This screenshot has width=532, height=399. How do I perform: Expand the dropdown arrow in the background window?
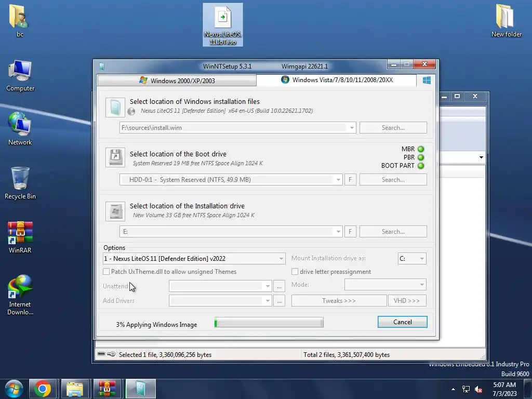point(481,157)
